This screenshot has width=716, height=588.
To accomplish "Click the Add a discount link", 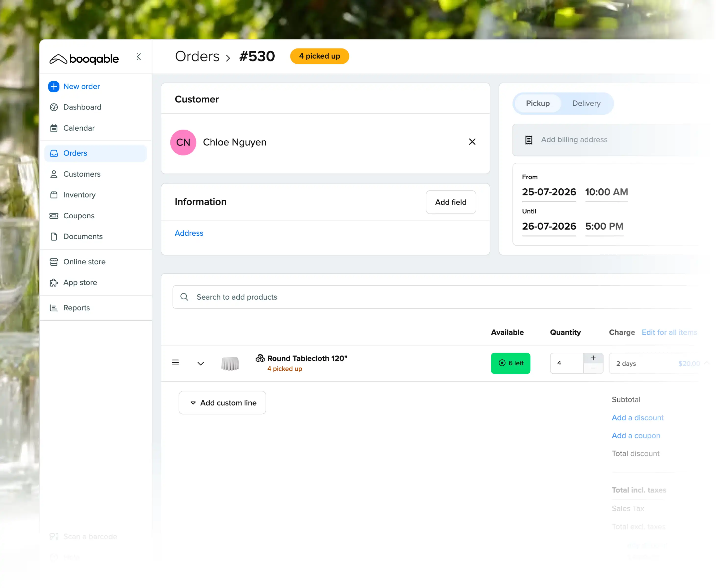I will 637,418.
